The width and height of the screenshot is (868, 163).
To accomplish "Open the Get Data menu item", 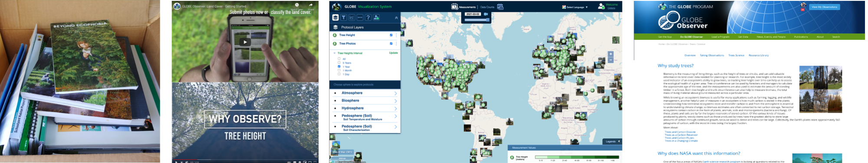I will point(743,37).
